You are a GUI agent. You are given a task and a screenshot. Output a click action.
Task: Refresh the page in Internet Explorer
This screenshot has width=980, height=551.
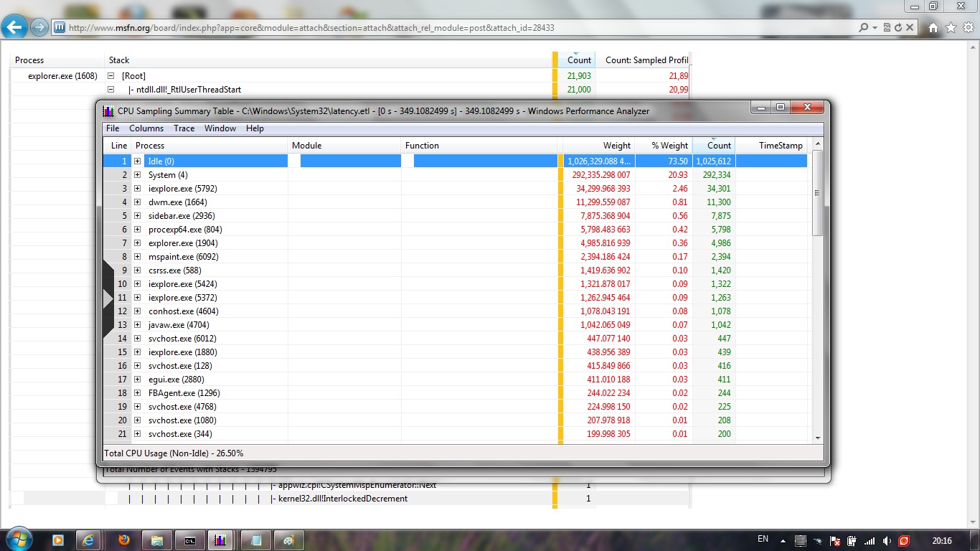(x=898, y=27)
